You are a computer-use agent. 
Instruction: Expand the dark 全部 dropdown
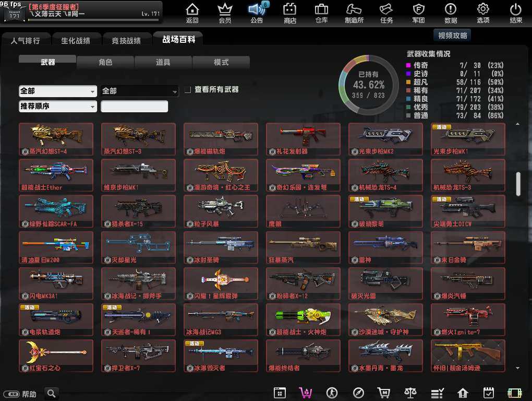pyautogui.click(x=139, y=91)
